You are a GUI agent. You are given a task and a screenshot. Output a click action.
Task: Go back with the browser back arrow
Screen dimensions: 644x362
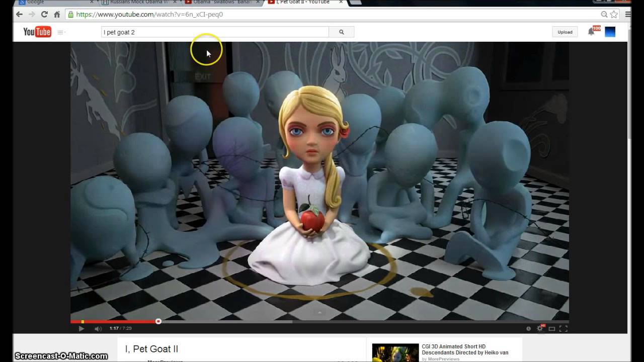coord(19,15)
